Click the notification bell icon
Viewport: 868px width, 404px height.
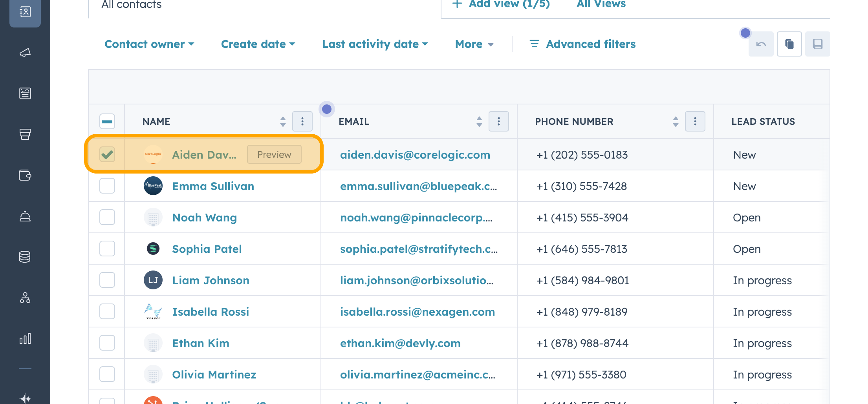pos(25,216)
